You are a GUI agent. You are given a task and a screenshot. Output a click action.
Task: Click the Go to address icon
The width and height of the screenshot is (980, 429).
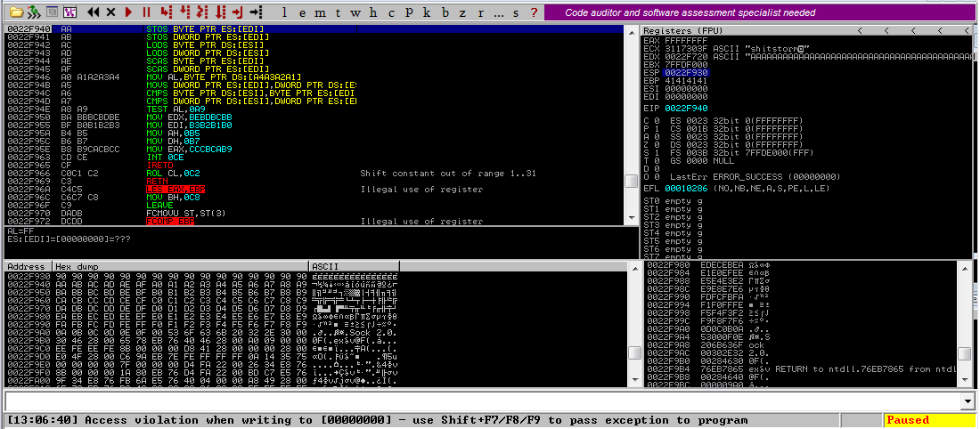click(256, 12)
